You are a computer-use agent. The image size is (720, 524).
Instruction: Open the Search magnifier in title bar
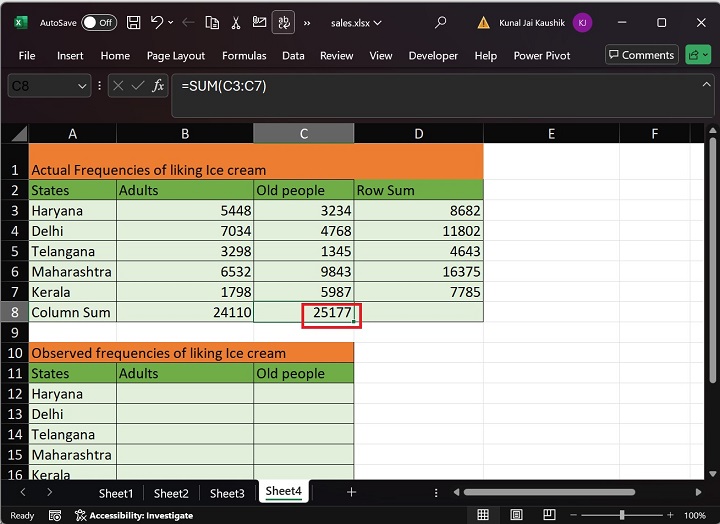[441, 22]
